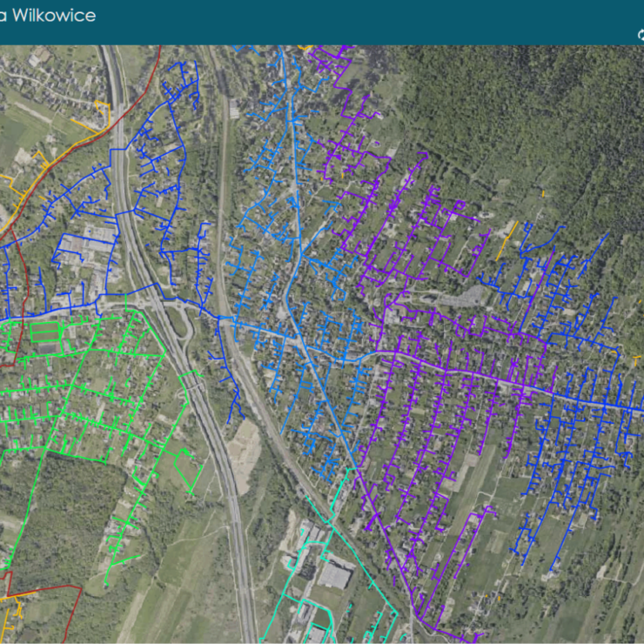644x644 pixels.
Task: Select the green rectangles near the sports field
Action: coord(44,332)
